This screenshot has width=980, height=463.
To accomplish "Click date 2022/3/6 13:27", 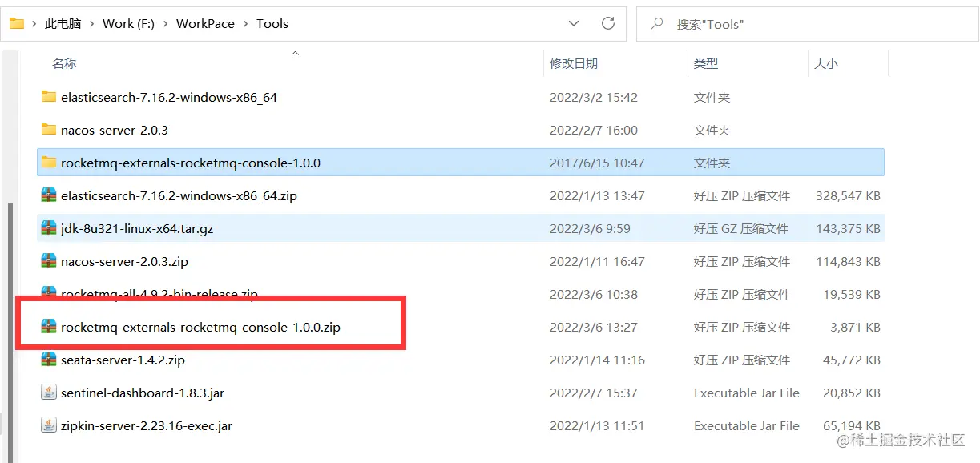I will [x=594, y=327].
